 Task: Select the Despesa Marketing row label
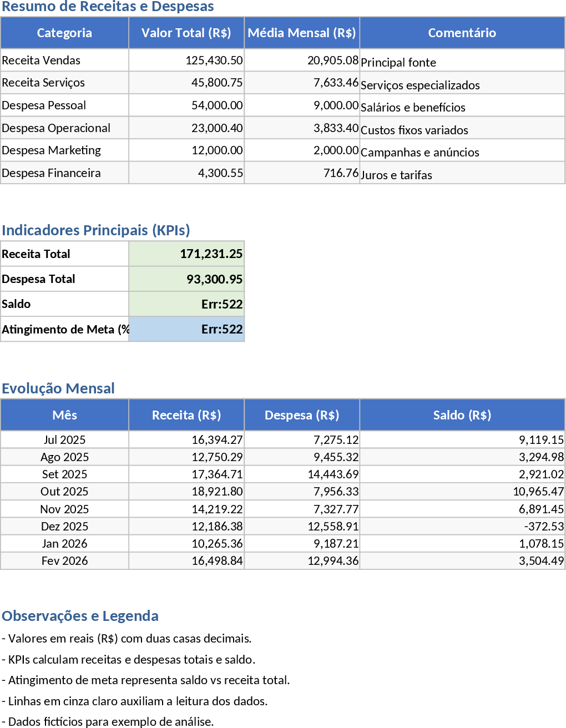pos(64,150)
